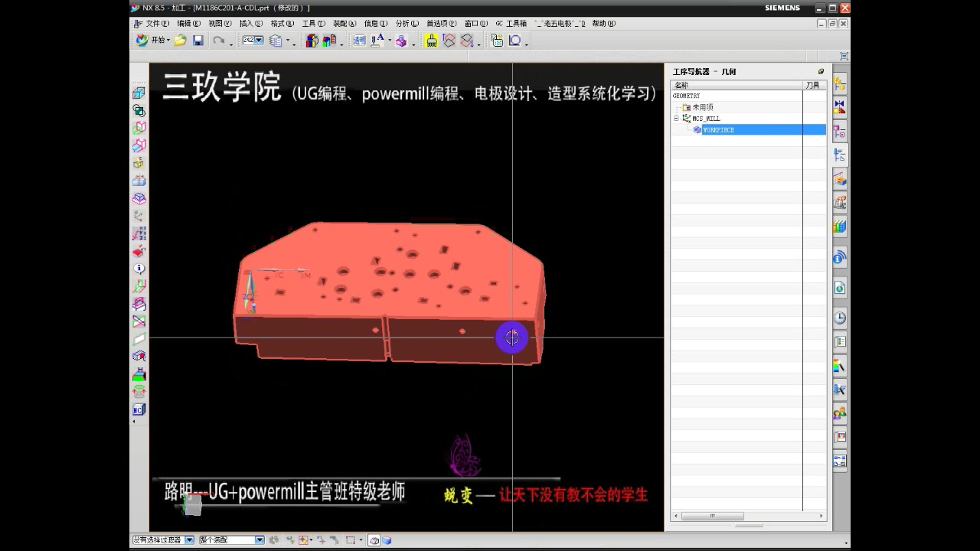Click the XYZ axis icon in left toolbar
Screen dimensions: 980x551
pos(139,233)
